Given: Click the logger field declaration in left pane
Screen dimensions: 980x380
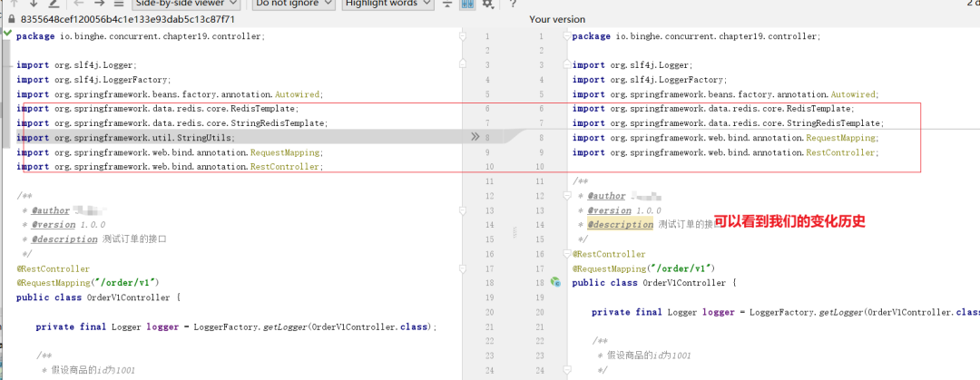Looking at the screenshot, I should tap(236, 326).
